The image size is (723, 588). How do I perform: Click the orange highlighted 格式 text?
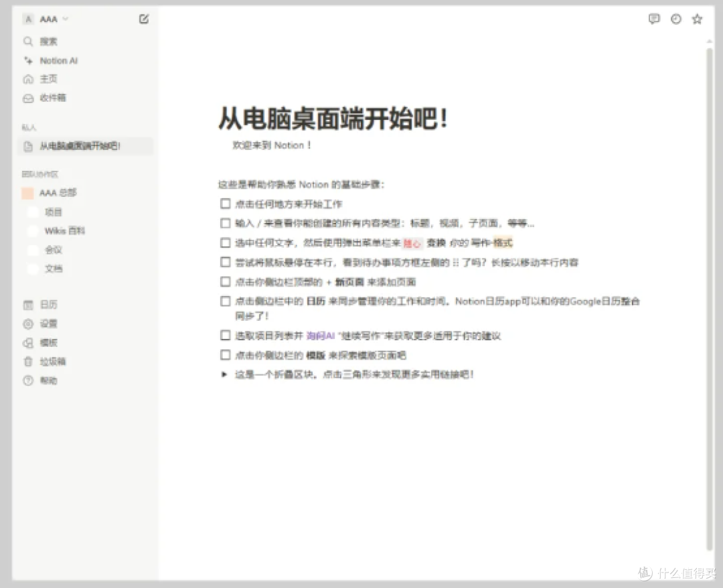tap(503, 242)
